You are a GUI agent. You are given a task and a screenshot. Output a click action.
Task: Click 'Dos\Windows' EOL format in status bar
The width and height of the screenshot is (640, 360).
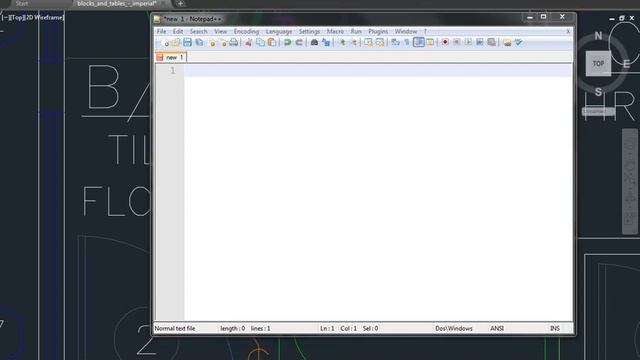click(453, 329)
